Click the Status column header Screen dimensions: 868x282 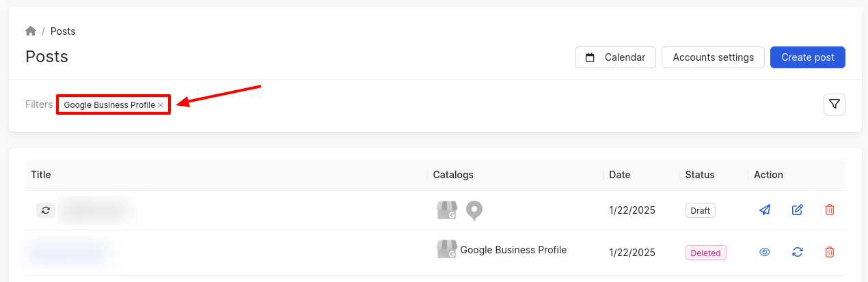tap(700, 175)
